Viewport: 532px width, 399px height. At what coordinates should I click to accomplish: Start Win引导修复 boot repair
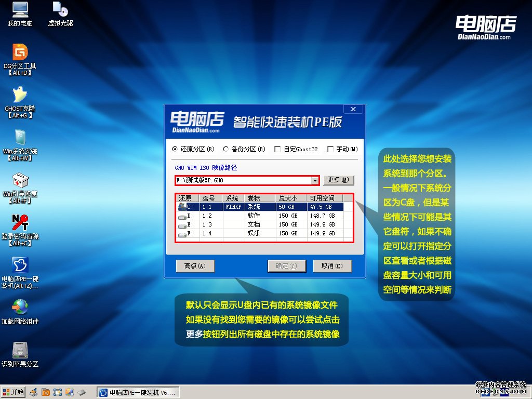pos(19,179)
